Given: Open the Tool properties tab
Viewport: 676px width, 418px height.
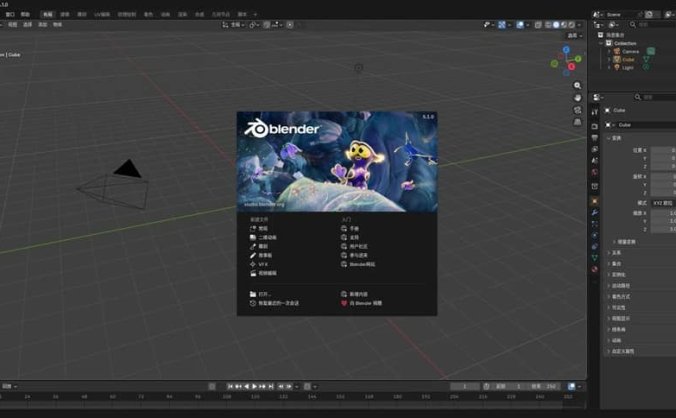Looking at the screenshot, I should tap(595, 112).
